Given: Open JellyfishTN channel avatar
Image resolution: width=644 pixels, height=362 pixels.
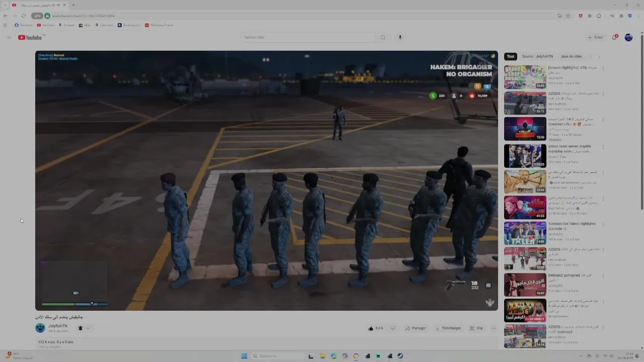Looking at the screenshot, I should coord(40,328).
